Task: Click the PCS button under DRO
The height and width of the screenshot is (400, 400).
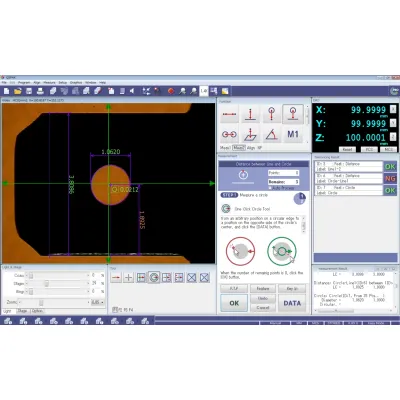Action: [x=369, y=149]
